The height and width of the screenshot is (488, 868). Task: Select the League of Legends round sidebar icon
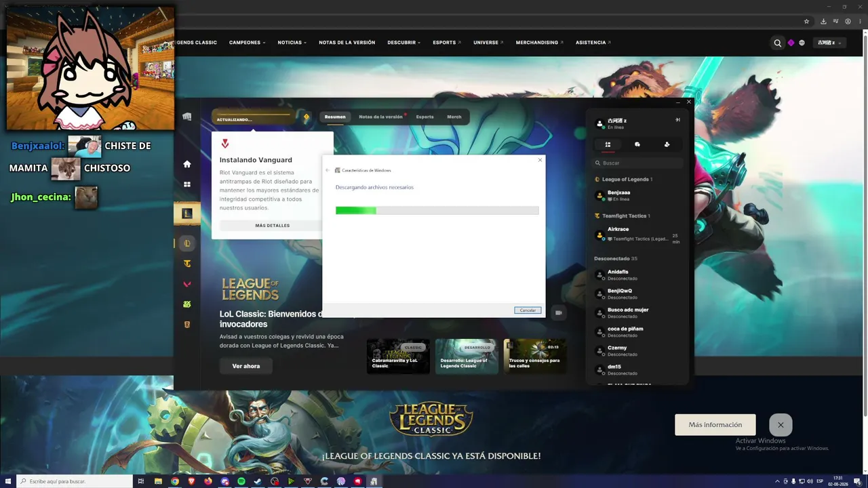(x=187, y=243)
